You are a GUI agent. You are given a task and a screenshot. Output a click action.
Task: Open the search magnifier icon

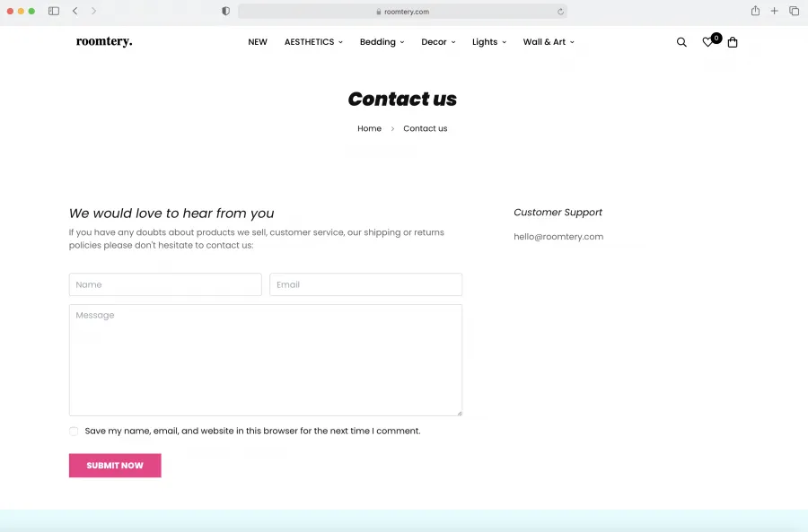click(x=681, y=42)
